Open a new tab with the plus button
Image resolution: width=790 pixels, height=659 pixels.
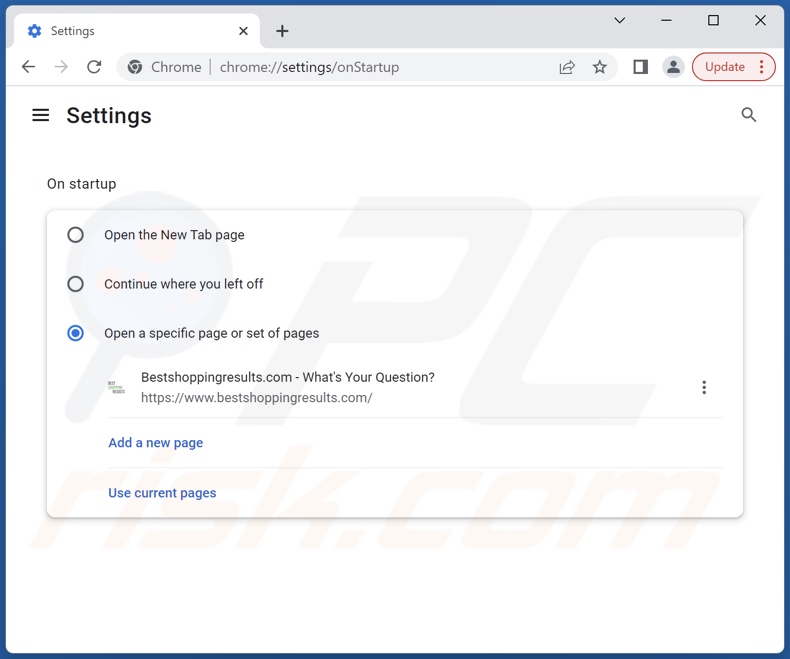point(282,31)
